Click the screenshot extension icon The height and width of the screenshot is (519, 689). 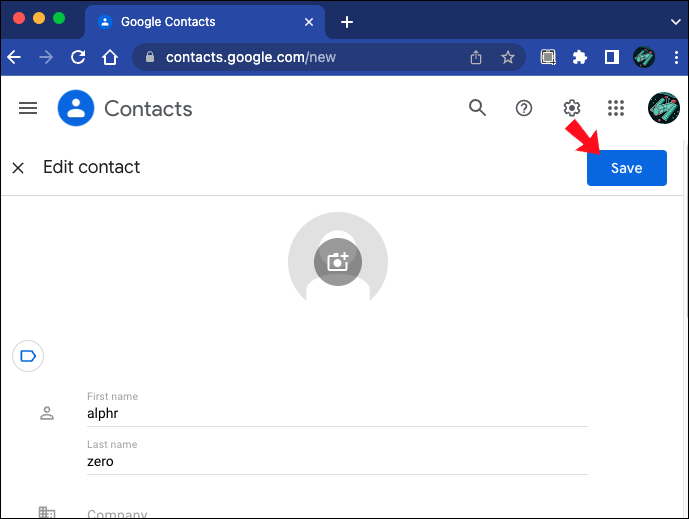(x=548, y=57)
